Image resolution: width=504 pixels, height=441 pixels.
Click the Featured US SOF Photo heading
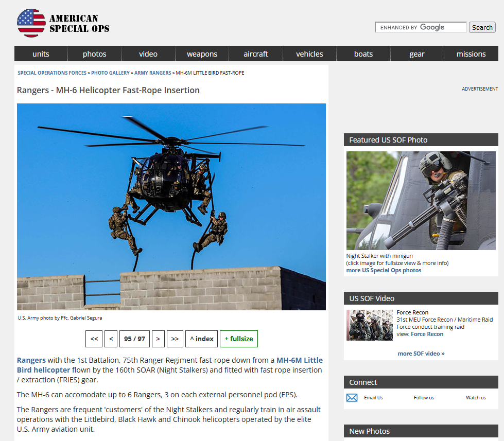point(388,140)
